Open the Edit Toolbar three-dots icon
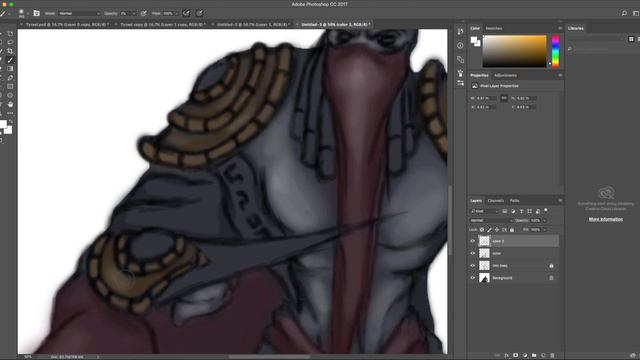Viewport: 640px width, 360px height. pos(10,113)
